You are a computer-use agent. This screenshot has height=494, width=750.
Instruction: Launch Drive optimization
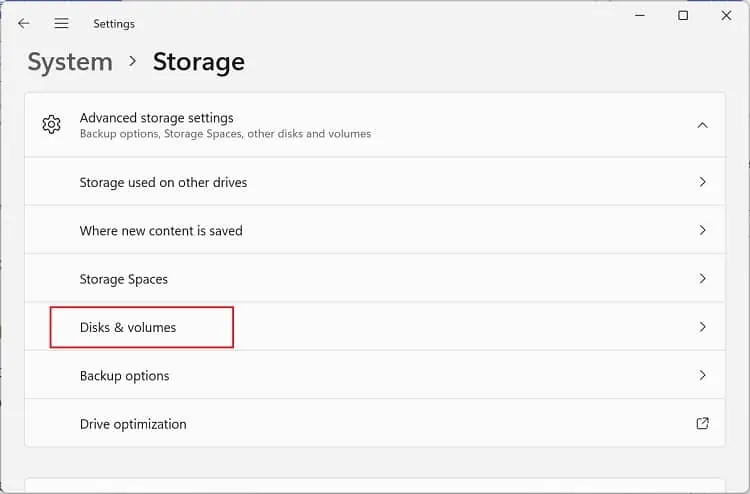tap(133, 424)
